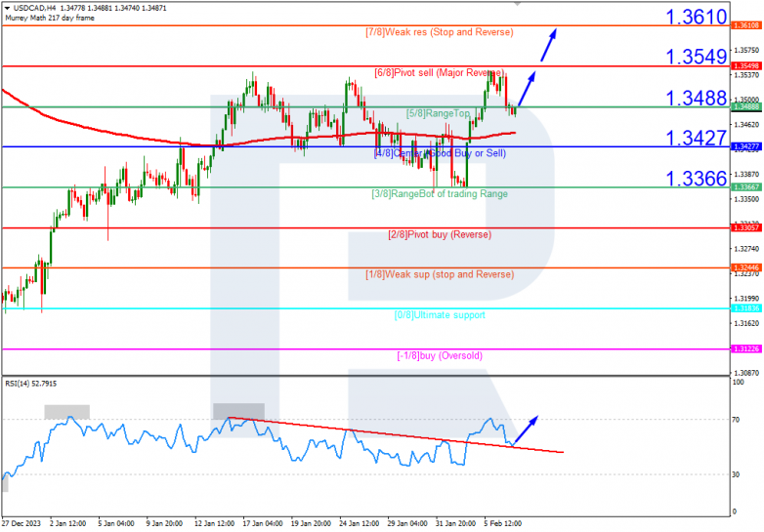
Task: Click the cyan 1.31836 price tag
Action: point(746,308)
